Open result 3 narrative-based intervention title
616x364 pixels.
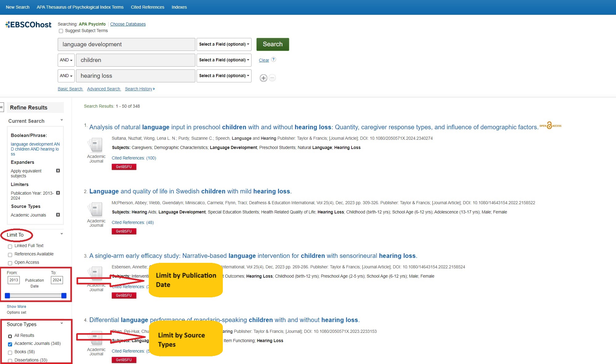pos(253,256)
